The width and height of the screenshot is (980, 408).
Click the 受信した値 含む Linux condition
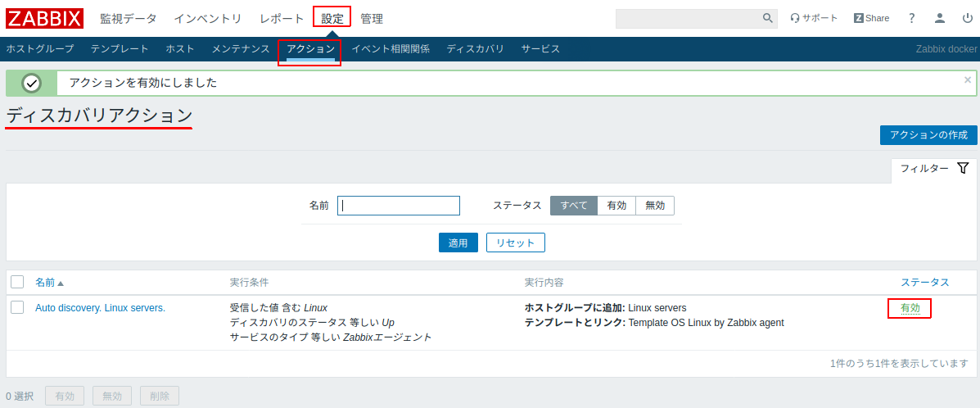click(278, 308)
